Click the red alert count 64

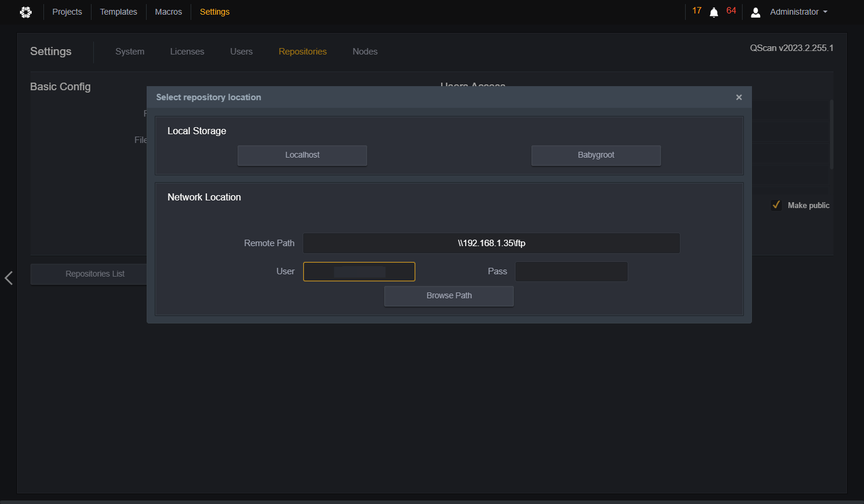point(731,11)
